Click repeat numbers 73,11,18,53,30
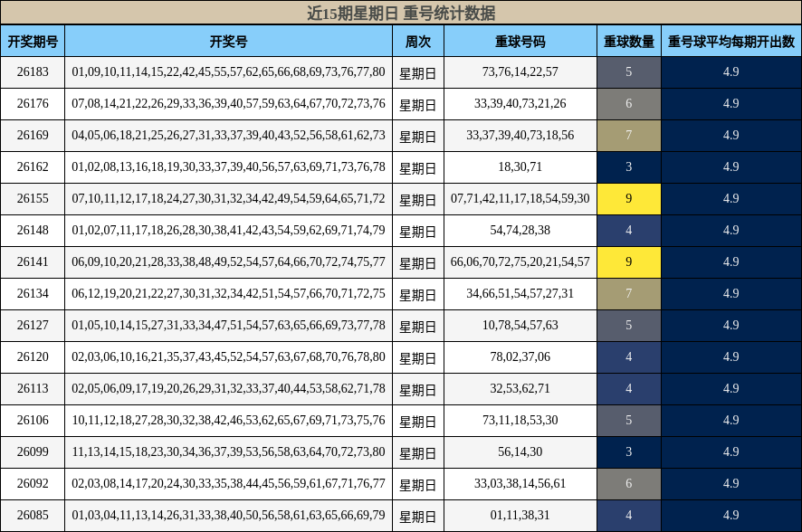 [x=520, y=421]
